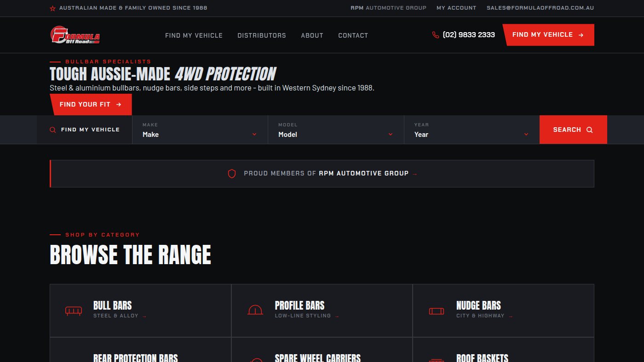Image resolution: width=644 pixels, height=362 pixels.
Task: Click the profile bar dome icon
Action: pyautogui.click(x=255, y=310)
